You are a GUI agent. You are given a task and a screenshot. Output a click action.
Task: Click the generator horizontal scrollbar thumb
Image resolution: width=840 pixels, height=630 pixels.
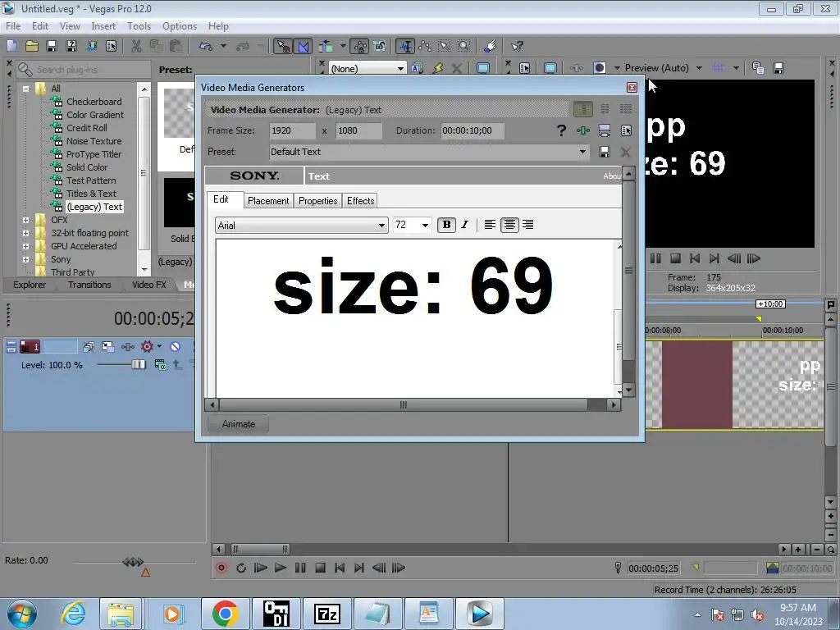[403, 405]
